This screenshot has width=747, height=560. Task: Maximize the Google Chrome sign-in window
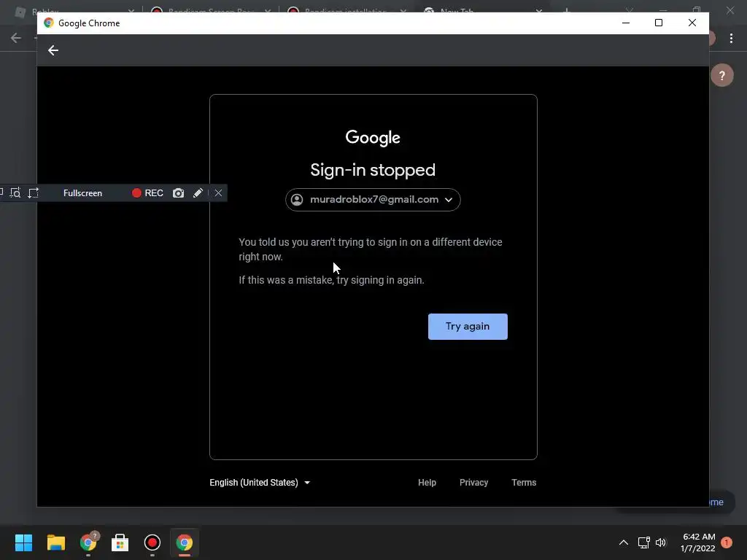(659, 23)
